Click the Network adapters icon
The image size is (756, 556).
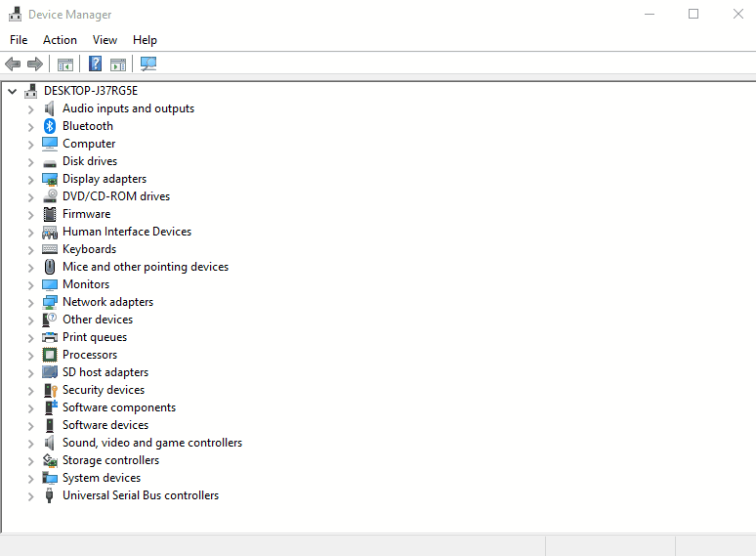tap(50, 302)
